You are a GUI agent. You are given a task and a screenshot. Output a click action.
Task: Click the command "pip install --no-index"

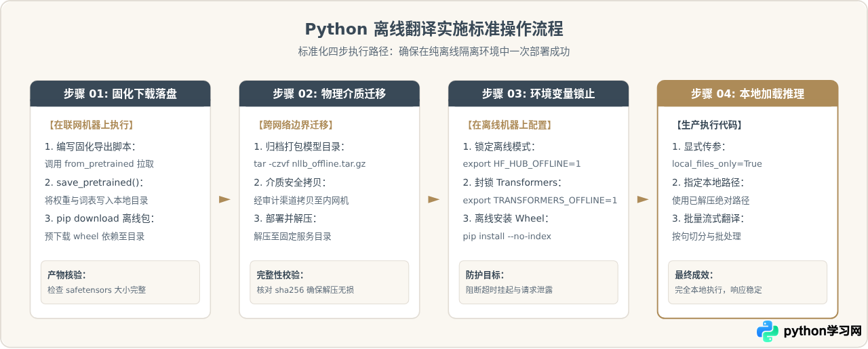click(507, 237)
